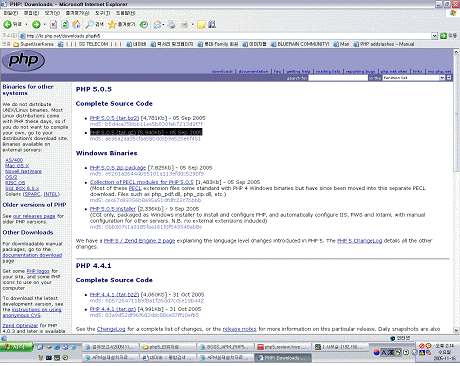
Task: Click the PHP logos sidebar link
Action: 38,271
